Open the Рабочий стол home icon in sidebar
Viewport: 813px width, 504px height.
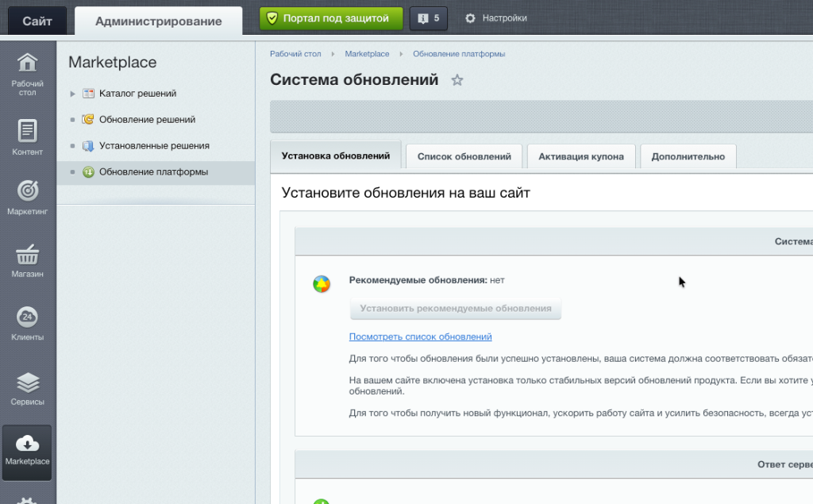(28, 63)
